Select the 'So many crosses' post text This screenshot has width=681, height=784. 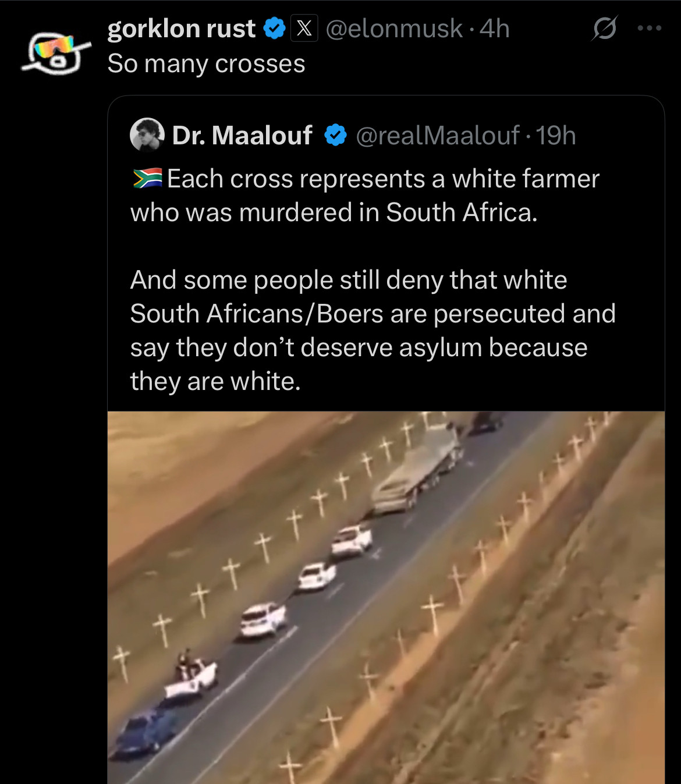click(207, 64)
